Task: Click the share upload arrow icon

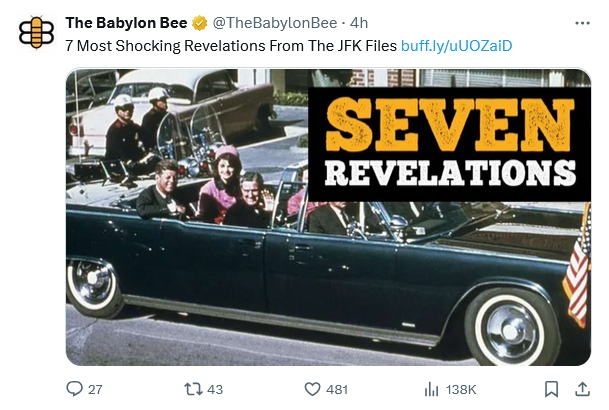Action: coord(582,389)
